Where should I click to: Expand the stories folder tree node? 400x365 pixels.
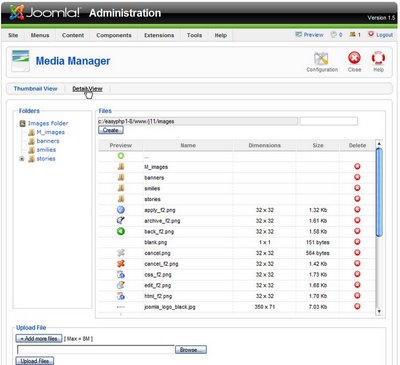(x=22, y=159)
